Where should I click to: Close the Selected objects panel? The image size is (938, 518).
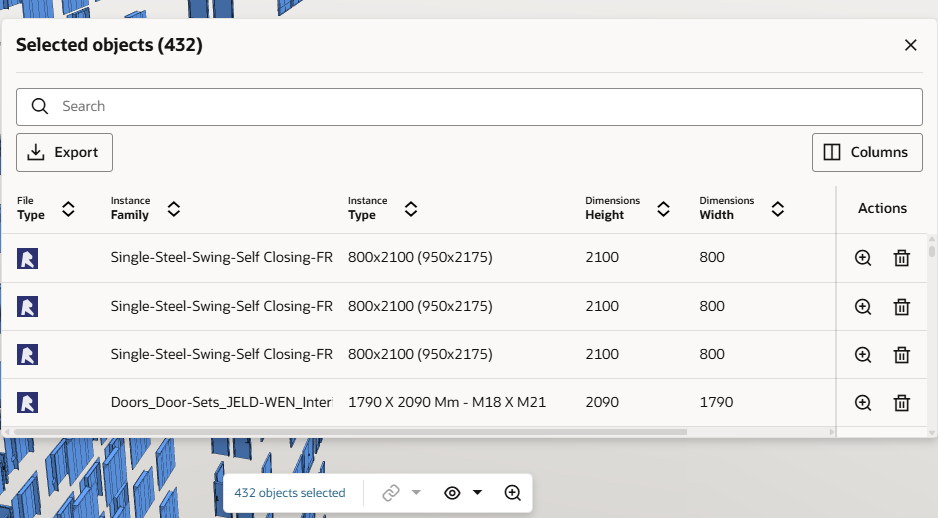tap(910, 45)
